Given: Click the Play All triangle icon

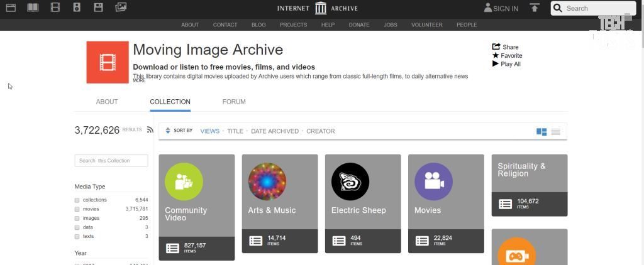Looking at the screenshot, I should (496, 63).
